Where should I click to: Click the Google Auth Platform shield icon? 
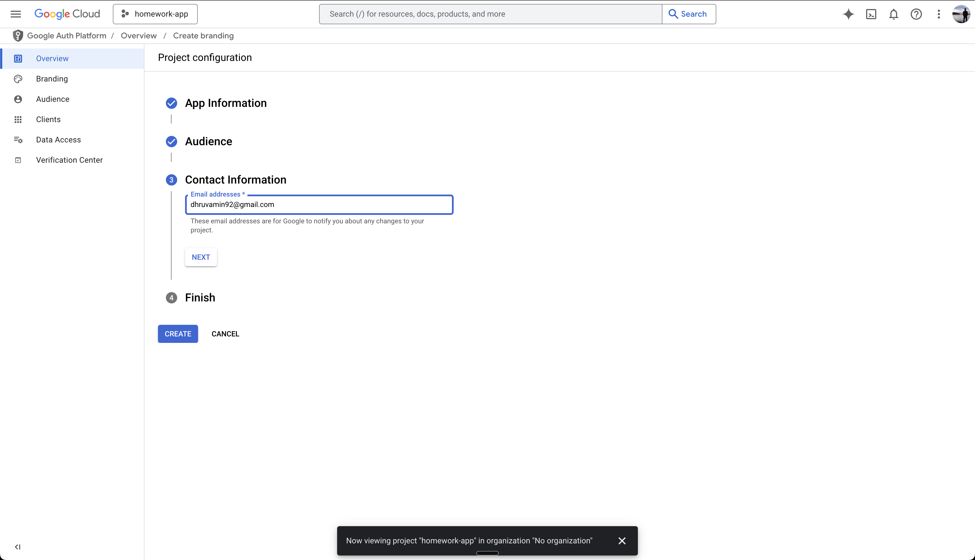pos(18,36)
